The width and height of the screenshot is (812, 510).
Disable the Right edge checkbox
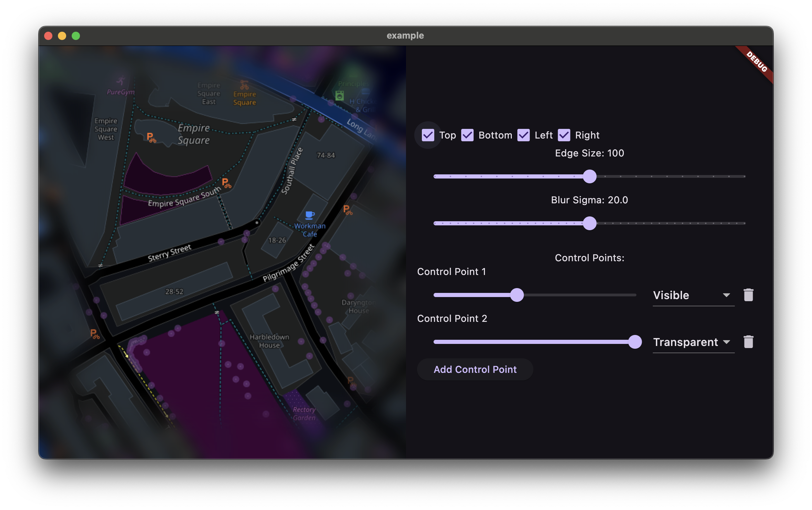click(564, 135)
